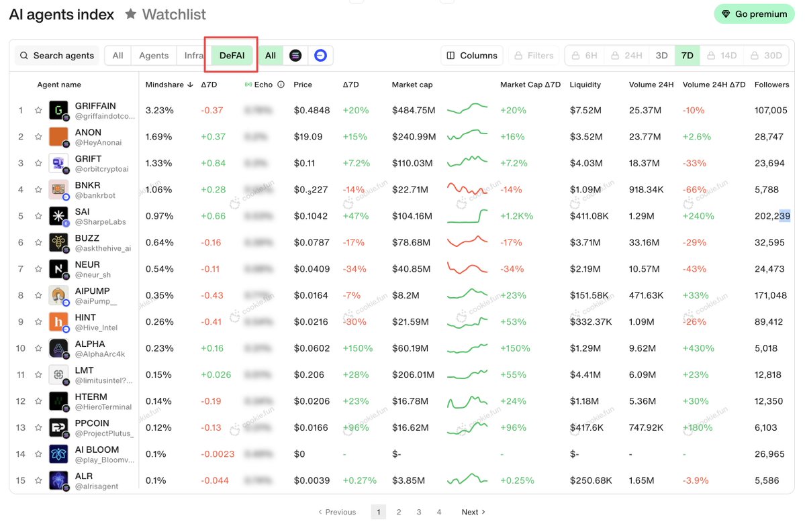Choose the locked 14D timeframe
Screen dimensions: 805x532
pos(722,56)
